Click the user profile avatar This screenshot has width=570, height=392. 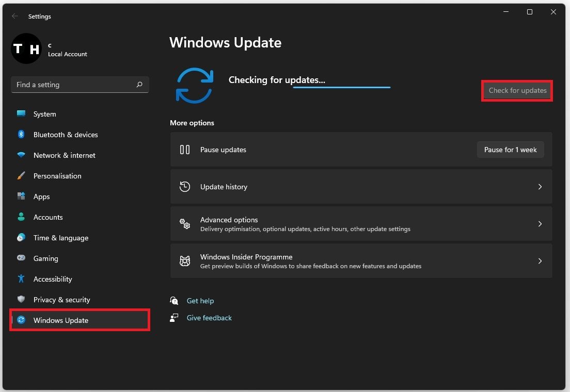[26, 48]
